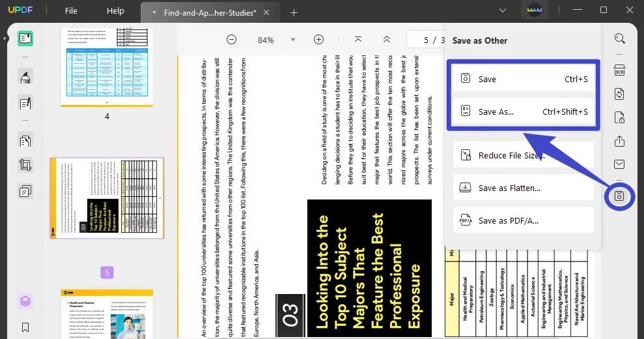Select page 5 thumbnail
The width and height of the screenshot is (644, 339).
tap(107, 198)
